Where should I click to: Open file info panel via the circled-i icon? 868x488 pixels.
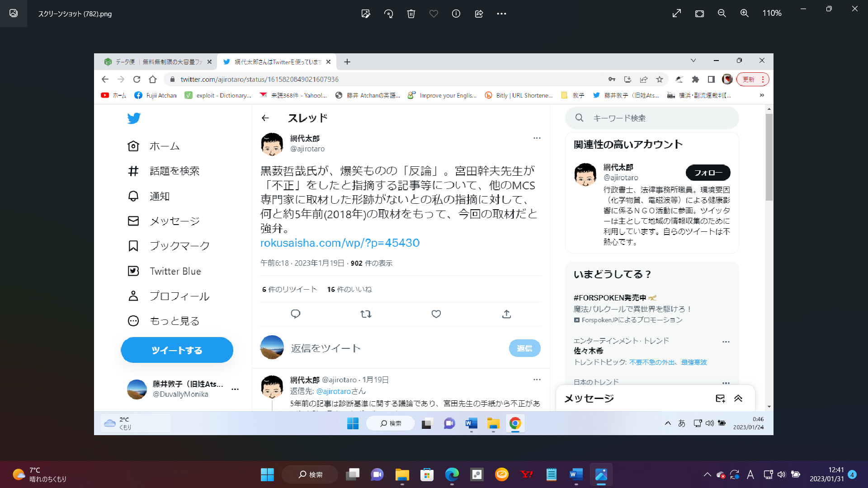[x=456, y=14]
